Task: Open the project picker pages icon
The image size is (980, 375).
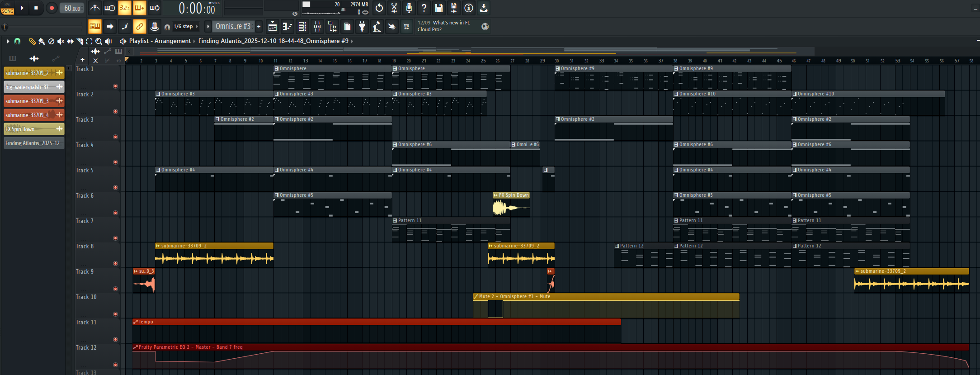Action: 347,27
